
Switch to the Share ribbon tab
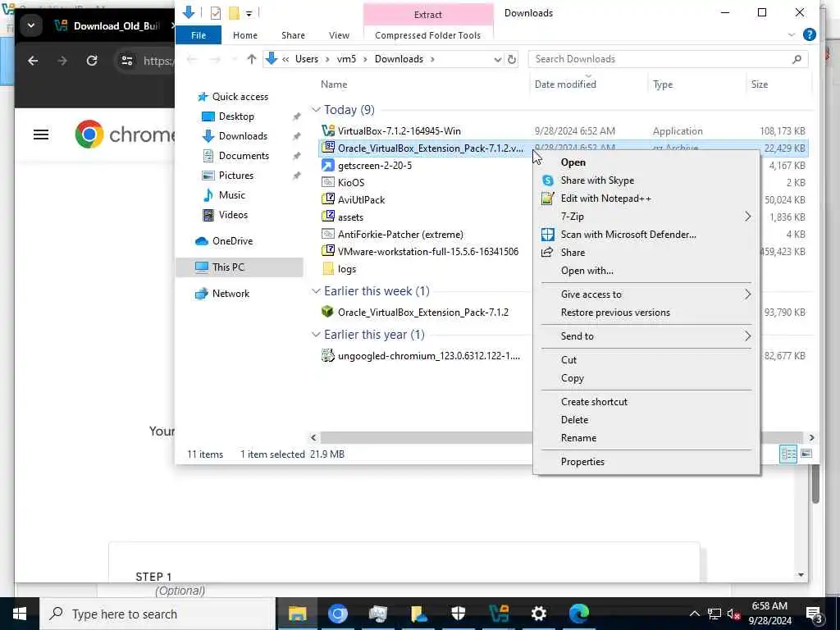[x=293, y=35]
